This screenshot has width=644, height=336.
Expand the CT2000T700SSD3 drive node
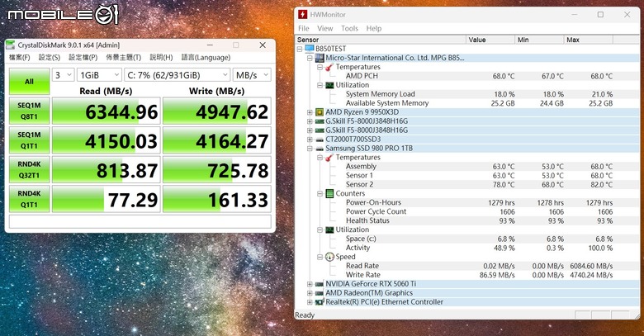point(310,140)
